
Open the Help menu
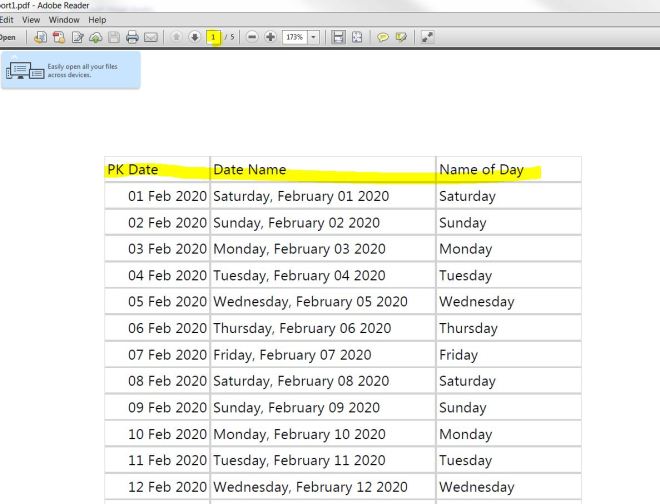pos(97,20)
